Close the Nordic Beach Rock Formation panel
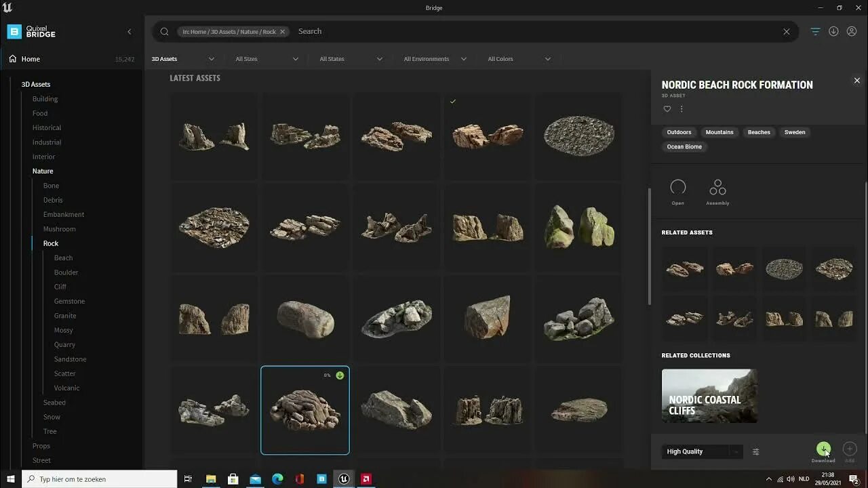The width and height of the screenshot is (868, 488). tap(856, 81)
